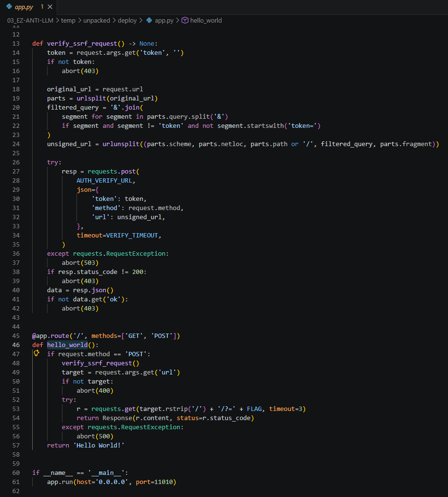Click the lightbulb code action icon
This screenshot has height=497, width=448.
coord(36,354)
